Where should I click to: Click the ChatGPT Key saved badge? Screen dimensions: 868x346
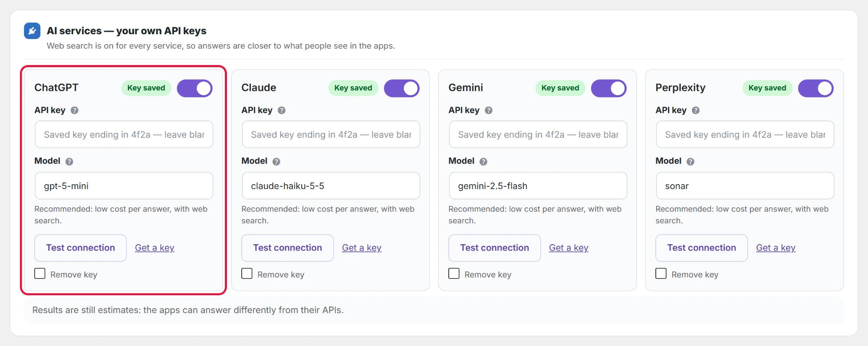146,88
